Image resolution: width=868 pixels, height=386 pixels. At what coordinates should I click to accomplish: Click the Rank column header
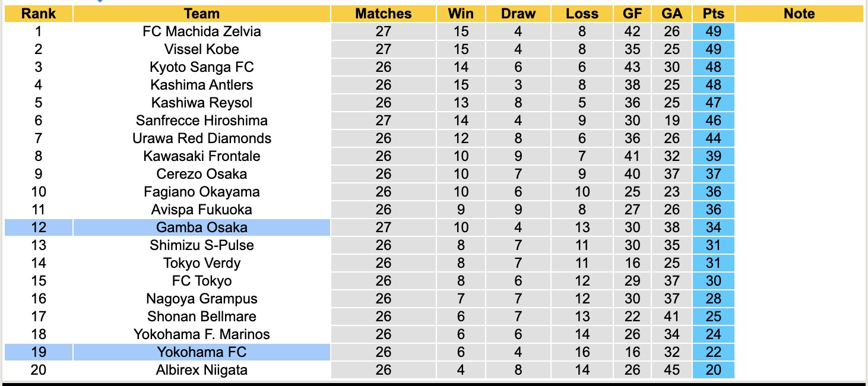pos(39,14)
